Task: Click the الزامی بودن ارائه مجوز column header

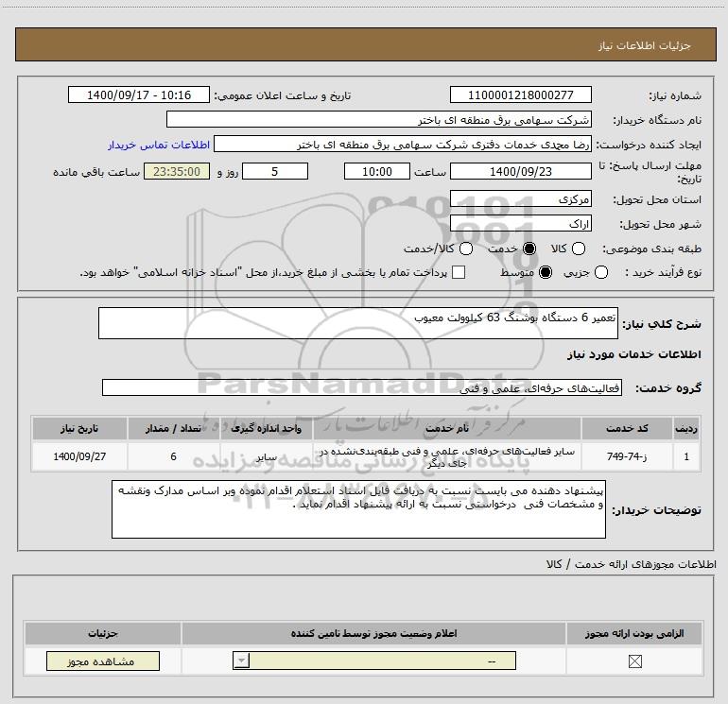Action: pyautogui.click(x=634, y=633)
